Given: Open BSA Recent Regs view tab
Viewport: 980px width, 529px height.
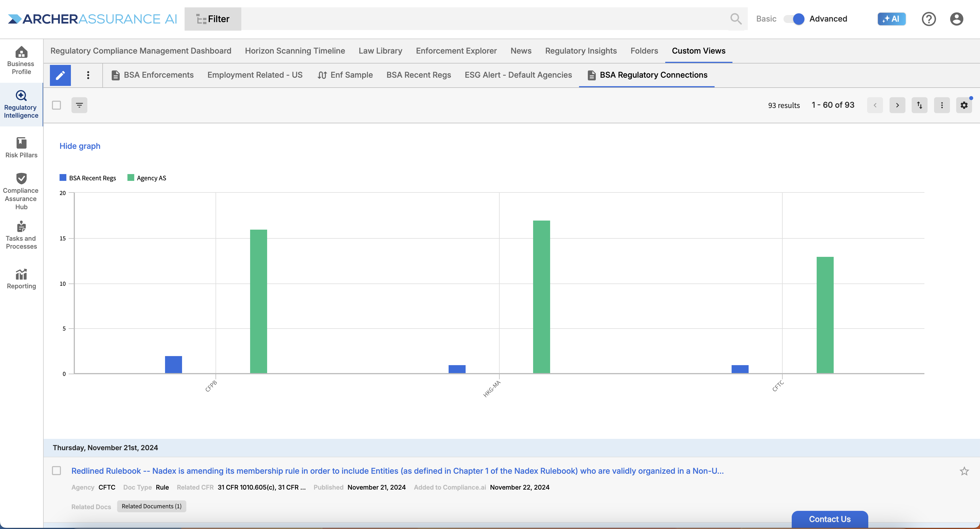Looking at the screenshot, I should pyautogui.click(x=419, y=75).
